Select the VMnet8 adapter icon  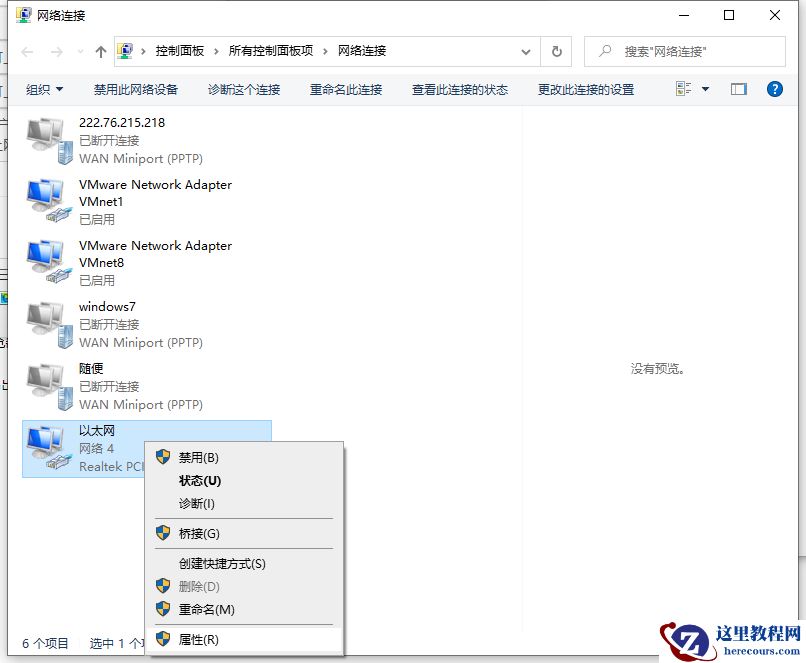45,260
